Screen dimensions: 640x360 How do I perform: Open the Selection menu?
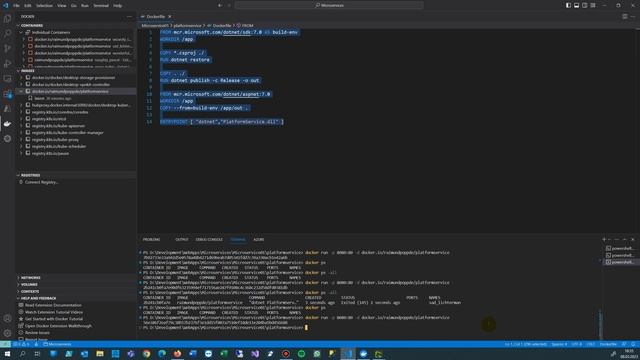(x=44, y=6)
